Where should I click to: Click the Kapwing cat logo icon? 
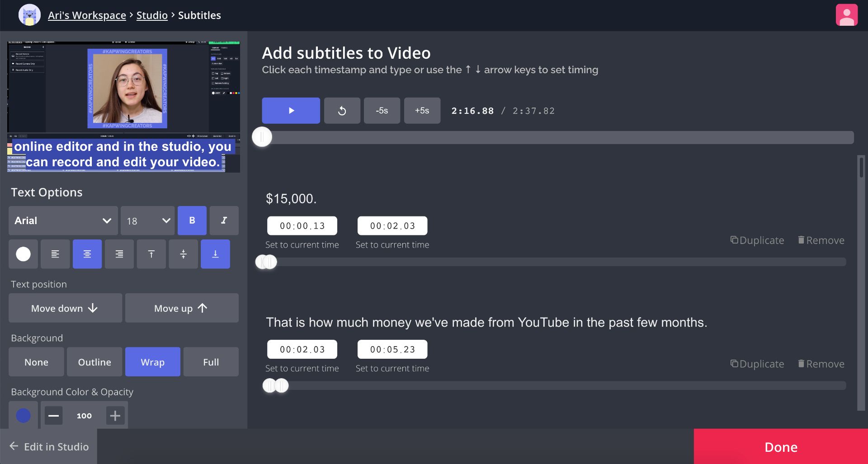(29, 15)
